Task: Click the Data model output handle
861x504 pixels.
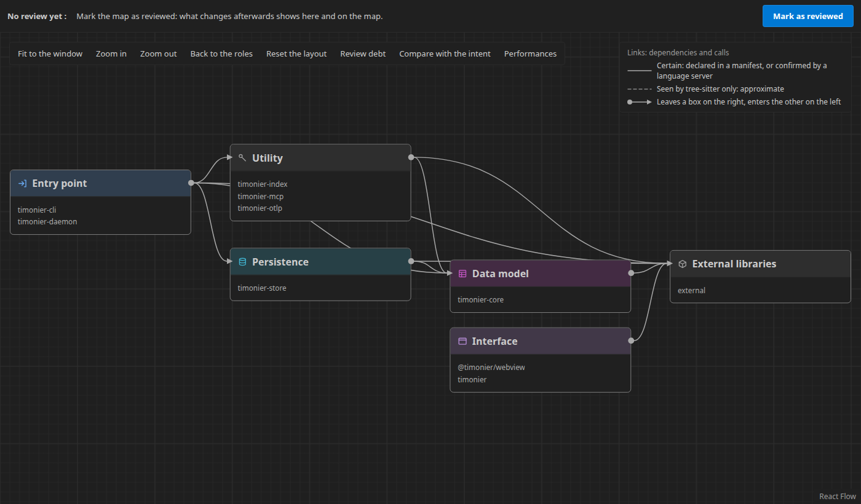Action: click(x=631, y=272)
